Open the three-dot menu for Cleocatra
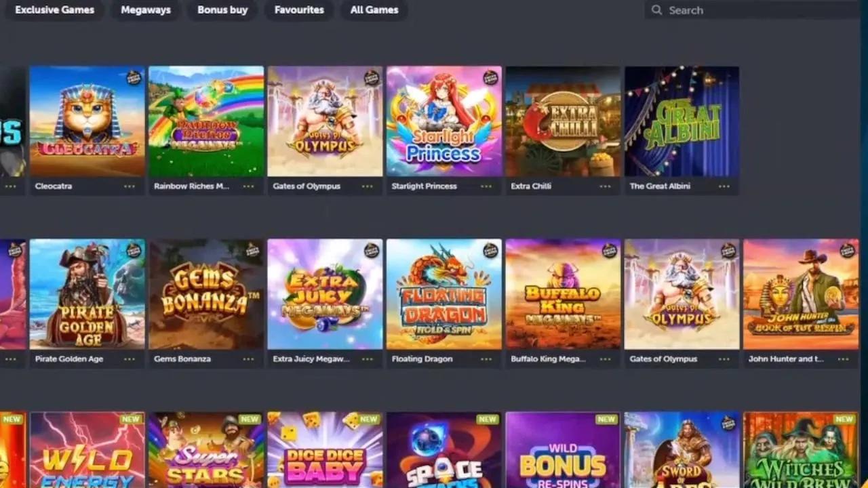Viewport: 868px width, 488px height. [x=130, y=186]
